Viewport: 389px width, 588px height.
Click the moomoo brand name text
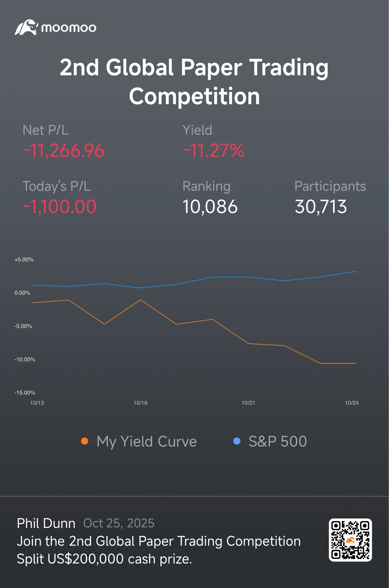pyautogui.click(x=69, y=28)
